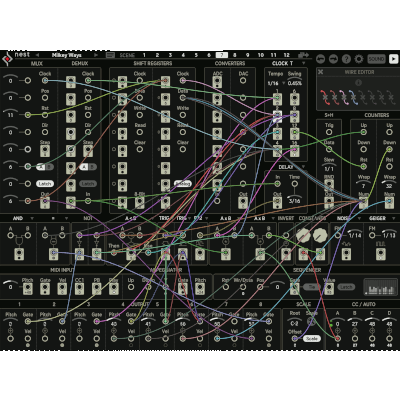The height and width of the screenshot is (400, 400).
Task: Click the redo arrow icon in top bar
Action: click(x=333, y=59)
